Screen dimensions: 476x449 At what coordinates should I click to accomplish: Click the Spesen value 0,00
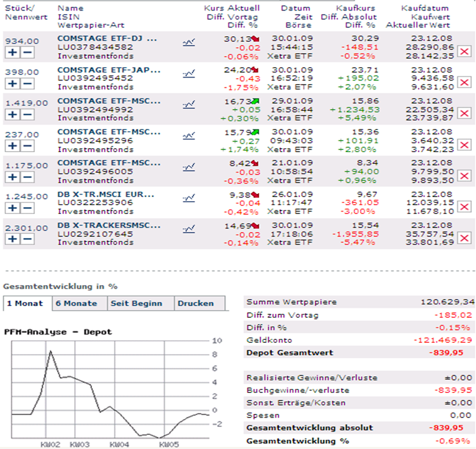pyautogui.click(x=460, y=415)
